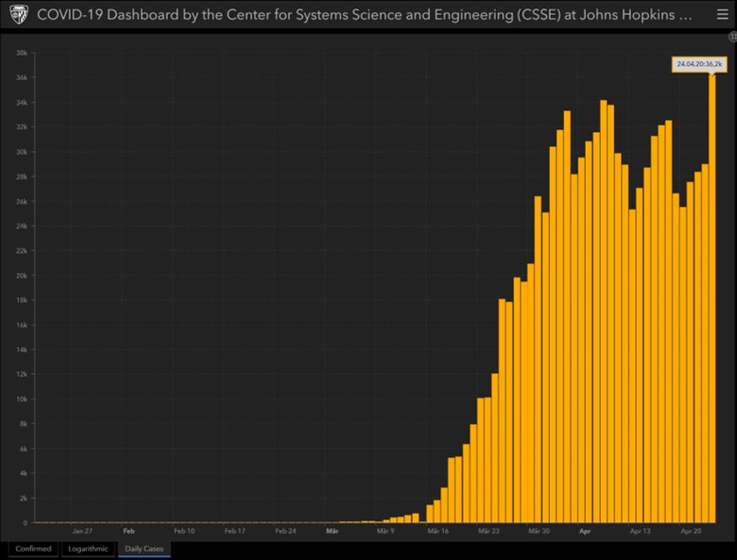Image resolution: width=737 pixels, height=560 pixels.
Task: Select the tallest bar for April 24
Action: tap(712, 299)
